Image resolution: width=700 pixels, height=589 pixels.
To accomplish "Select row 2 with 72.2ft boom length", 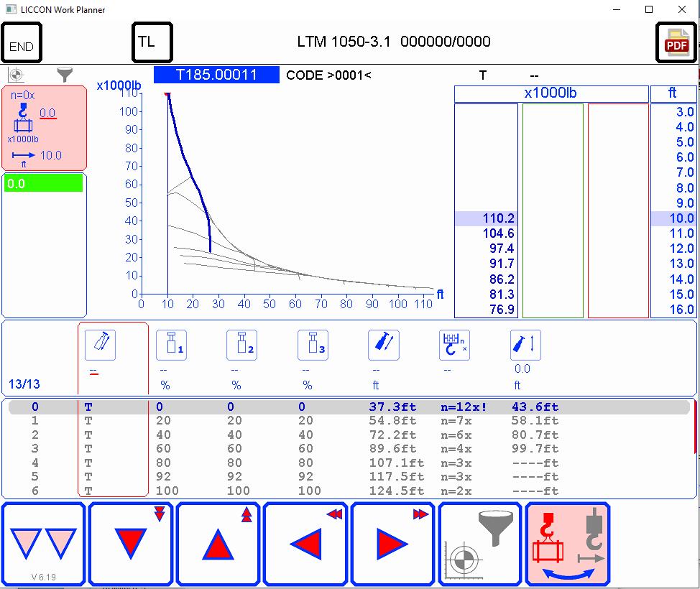I will pyautogui.click(x=349, y=435).
